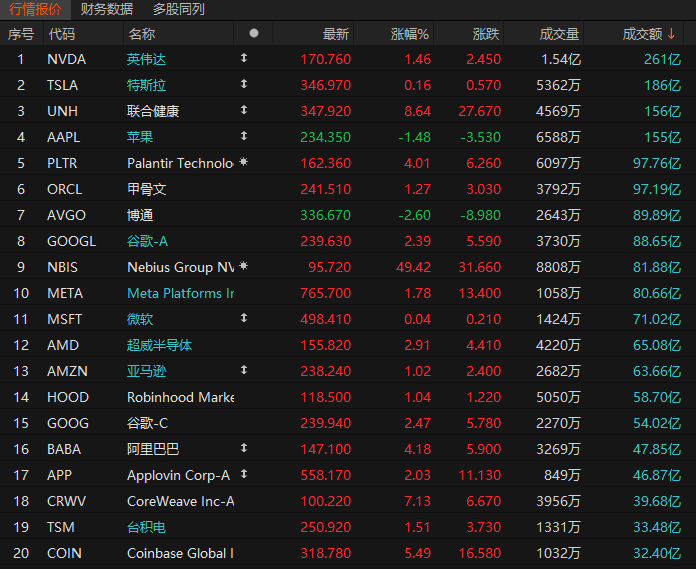696x569 pixels.
Task: Select the Applovin Corp-A name cell
Action: click(x=178, y=475)
